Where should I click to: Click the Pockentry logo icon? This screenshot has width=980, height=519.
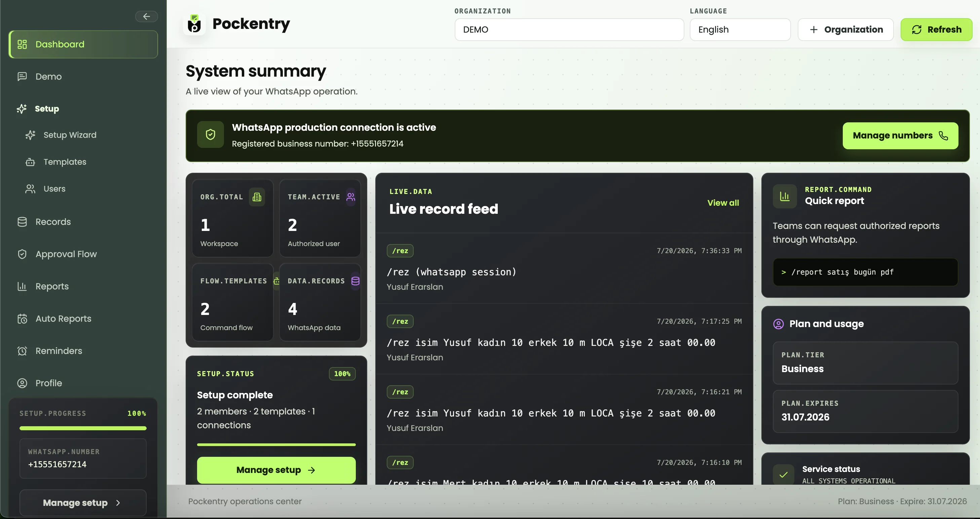[x=194, y=24]
